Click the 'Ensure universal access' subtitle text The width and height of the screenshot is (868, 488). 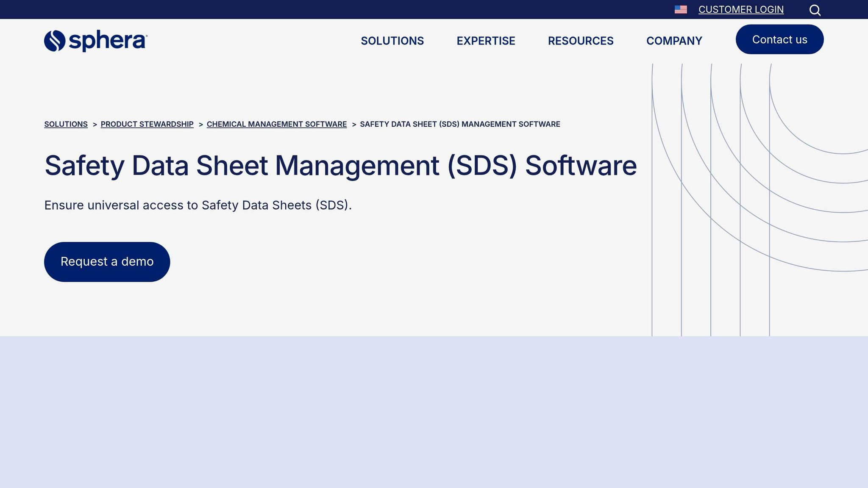click(x=198, y=205)
